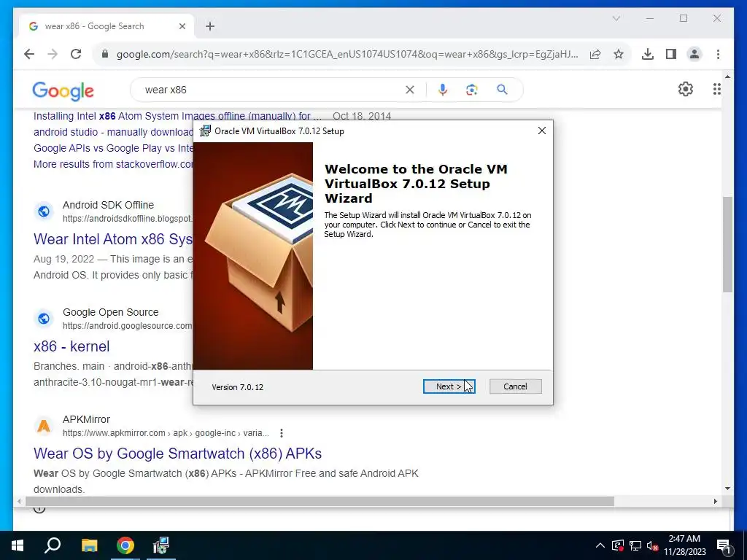Open 'Installing Intel x86 Atom System Images' link

[x=177, y=116]
